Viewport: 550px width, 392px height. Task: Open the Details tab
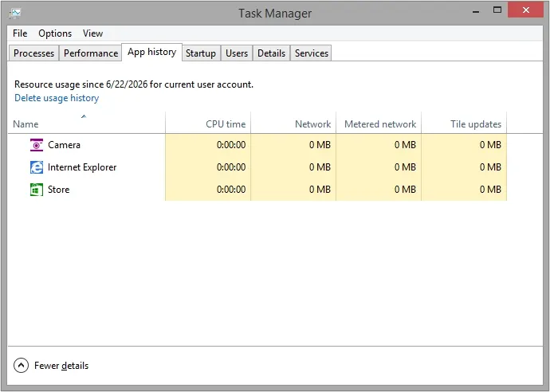[272, 53]
